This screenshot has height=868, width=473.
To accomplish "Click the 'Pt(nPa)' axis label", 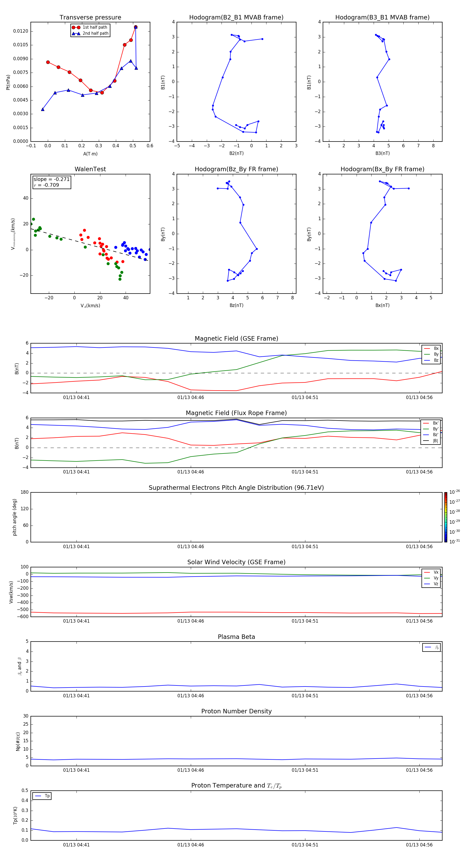I will (8, 82).
